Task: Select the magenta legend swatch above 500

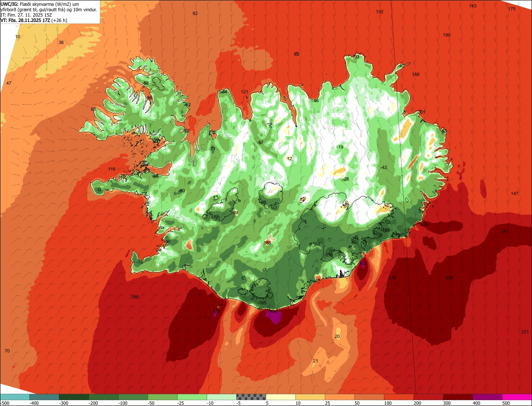Action: point(517,396)
